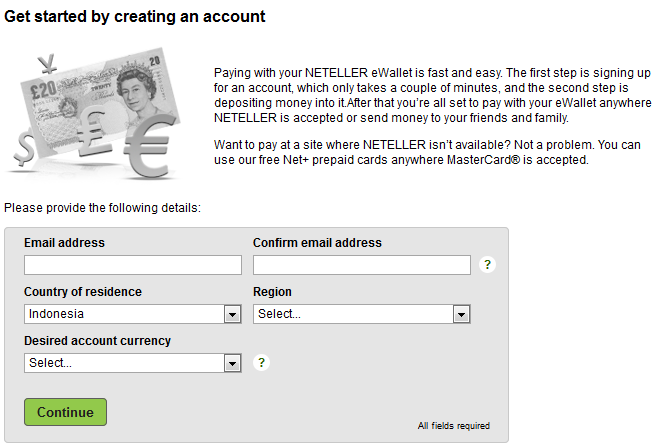Click the 'Region' label above the dropdown
663x447 pixels.
[272, 292]
